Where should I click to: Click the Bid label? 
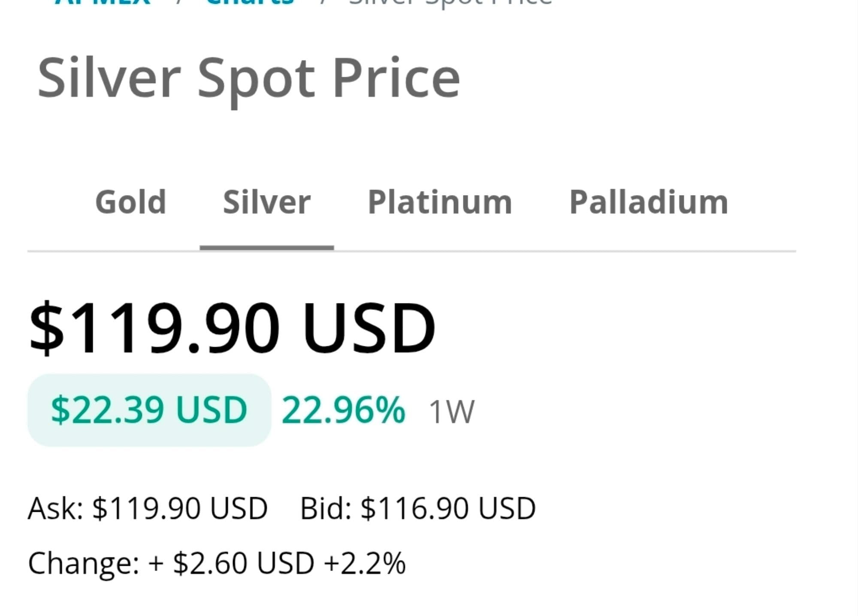(x=326, y=508)
